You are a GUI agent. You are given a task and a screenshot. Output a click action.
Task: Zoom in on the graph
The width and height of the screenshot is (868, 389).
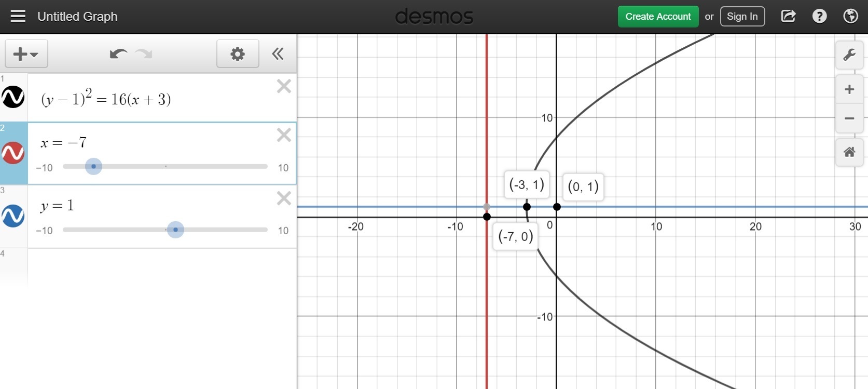coord(849,89)
